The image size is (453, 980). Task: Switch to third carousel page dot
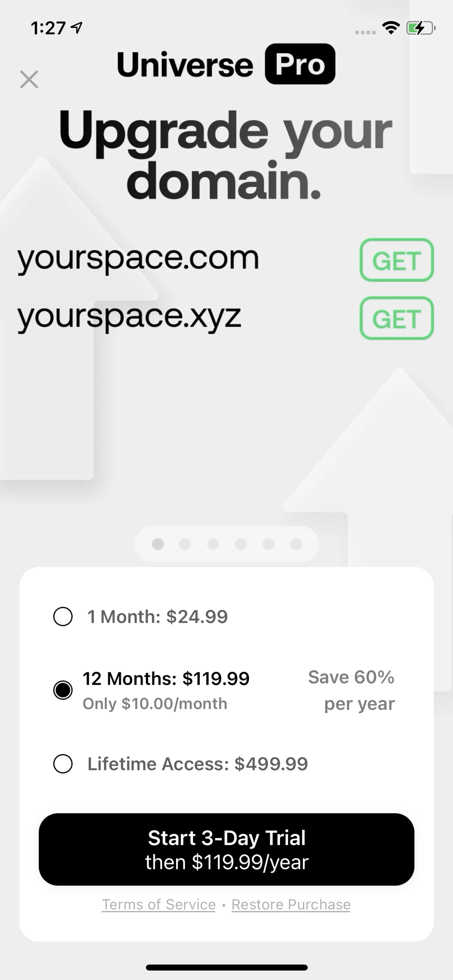[x=213, y=544]
